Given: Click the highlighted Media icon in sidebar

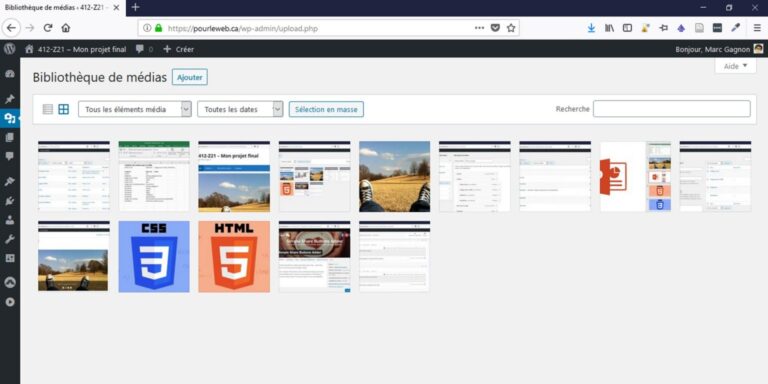Looking at the screenshot, I should [x=10, y=118].
